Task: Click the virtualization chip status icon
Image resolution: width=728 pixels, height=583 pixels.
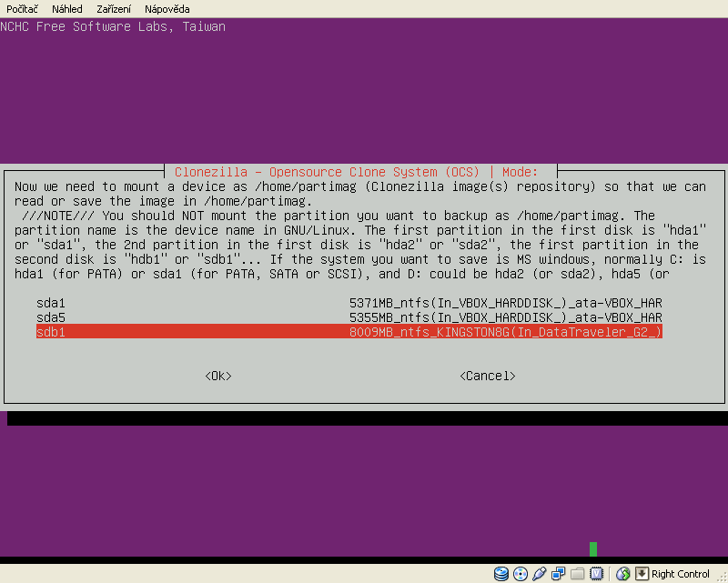Action: click(597, 574)
